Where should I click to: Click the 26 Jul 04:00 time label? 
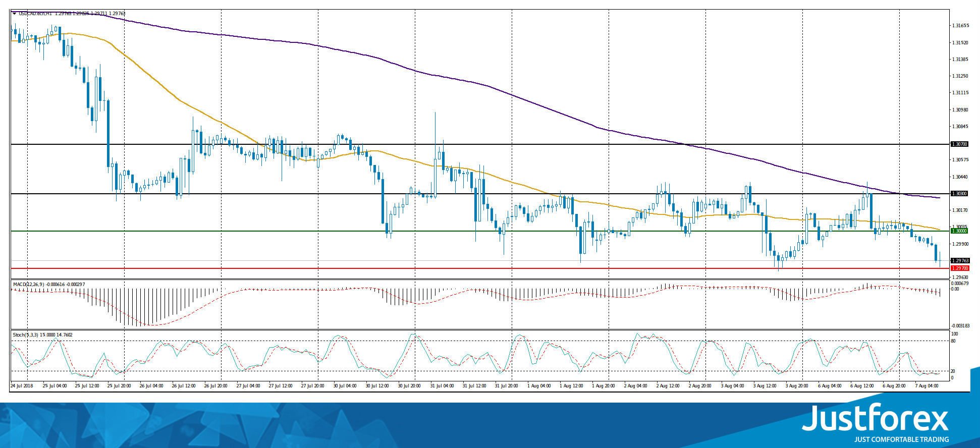coord(151,386)
